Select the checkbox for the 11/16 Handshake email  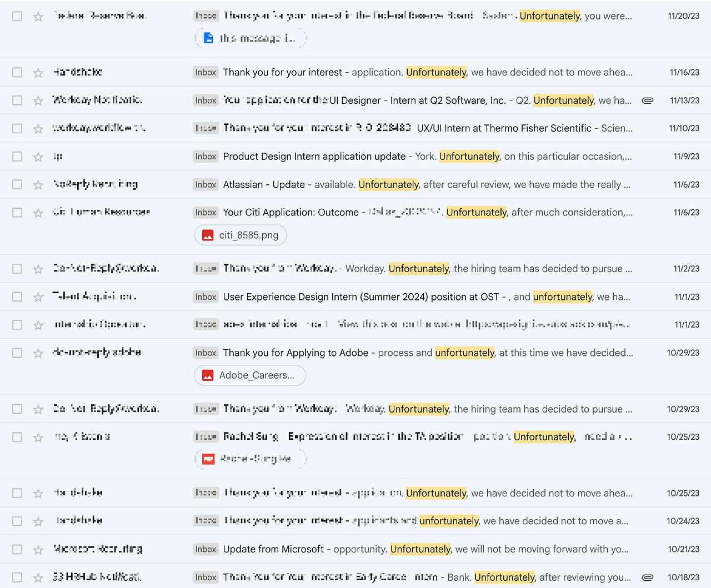point(17,72)
